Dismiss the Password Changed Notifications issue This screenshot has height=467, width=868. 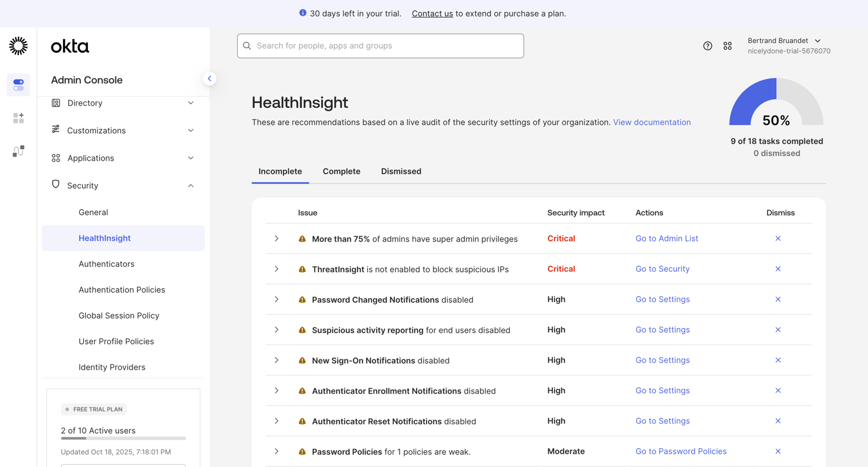click(x=778, y=299)
